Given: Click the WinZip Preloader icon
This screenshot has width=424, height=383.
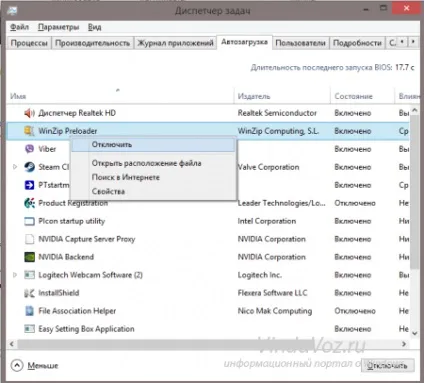Looking at the screenshot, I should tap(29, 131).
